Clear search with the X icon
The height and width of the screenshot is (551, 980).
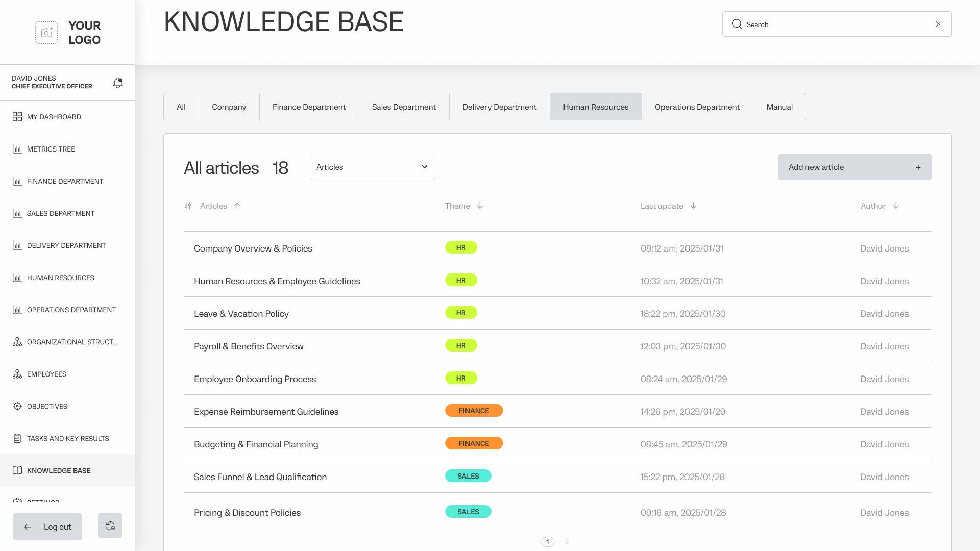[938, 24]
